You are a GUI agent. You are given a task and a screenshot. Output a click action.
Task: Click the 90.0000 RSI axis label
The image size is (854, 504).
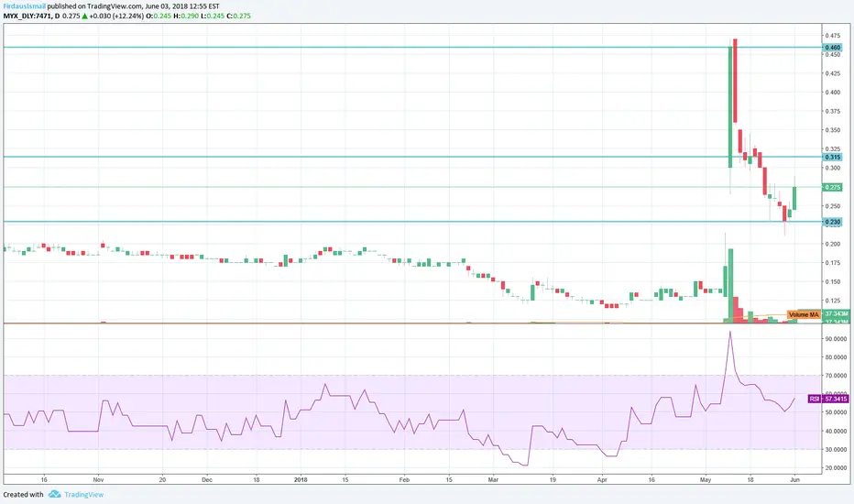click(836, 338)
